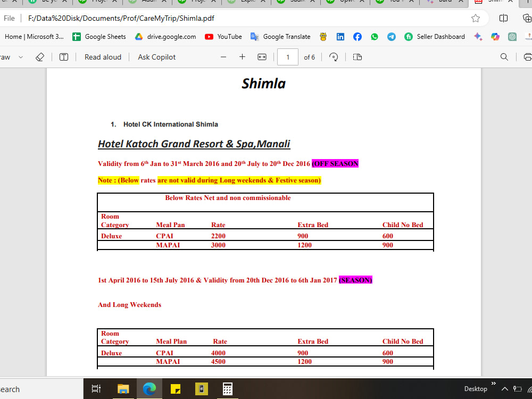Open Calculator from taskbar

[227, 389]
